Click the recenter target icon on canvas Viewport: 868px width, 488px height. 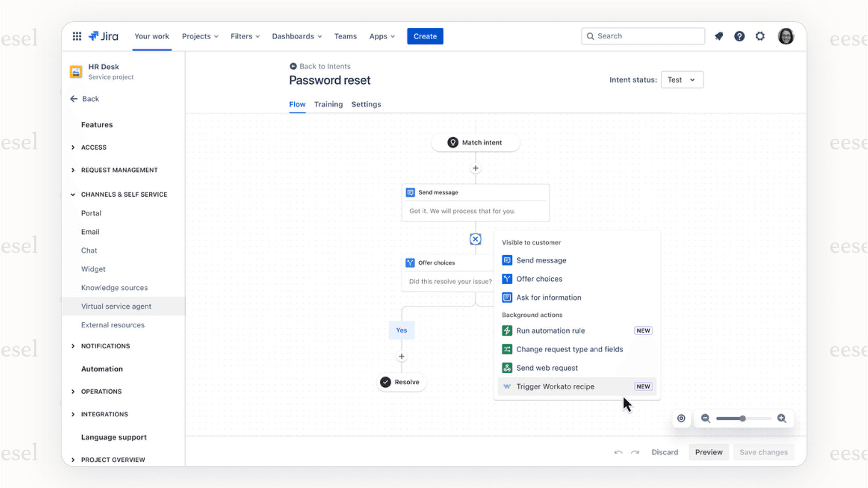[x=681, y=418]
